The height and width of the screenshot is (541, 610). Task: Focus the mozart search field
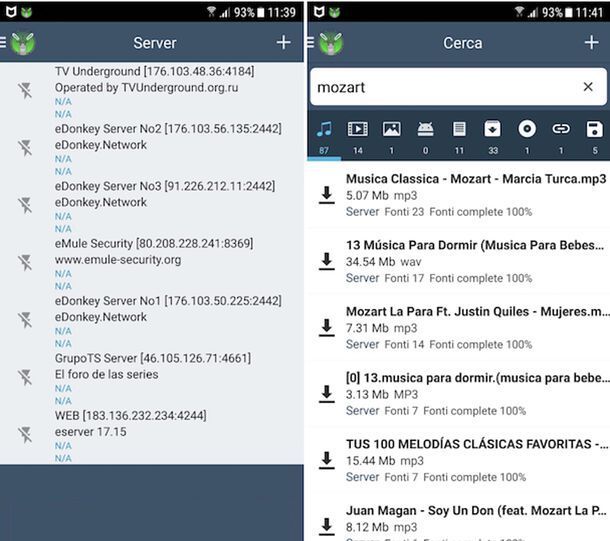pyautogui.click(x=458, y=87)
